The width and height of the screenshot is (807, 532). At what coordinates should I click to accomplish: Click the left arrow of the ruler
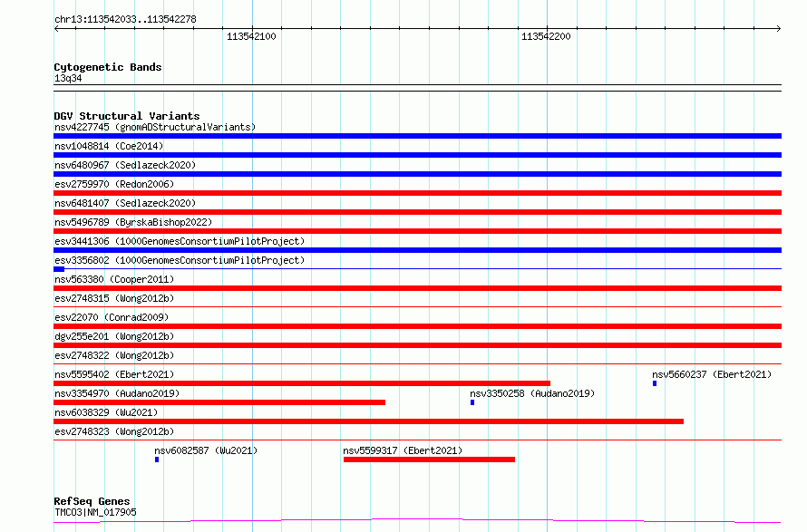click(56, 28)
